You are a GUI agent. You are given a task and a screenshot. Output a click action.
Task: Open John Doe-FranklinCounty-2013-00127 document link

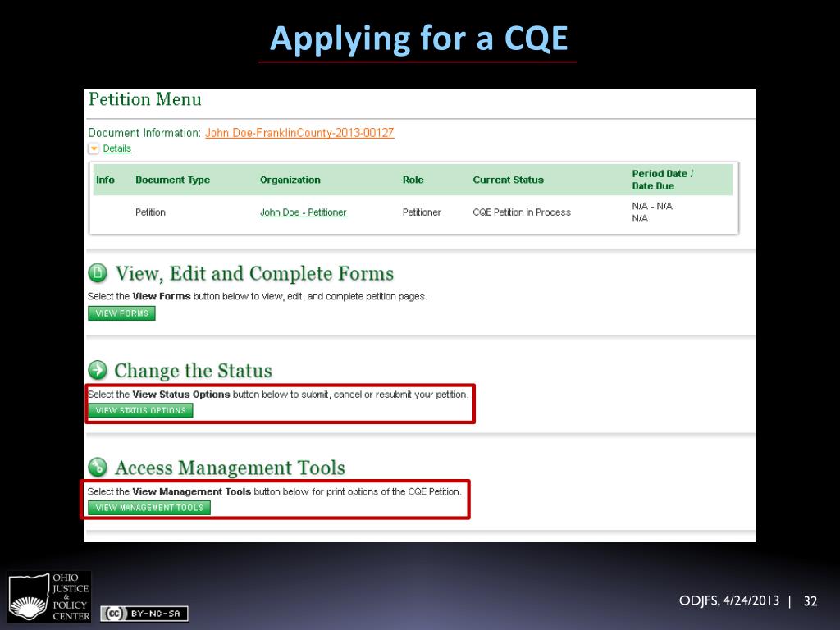pos(299,133)
